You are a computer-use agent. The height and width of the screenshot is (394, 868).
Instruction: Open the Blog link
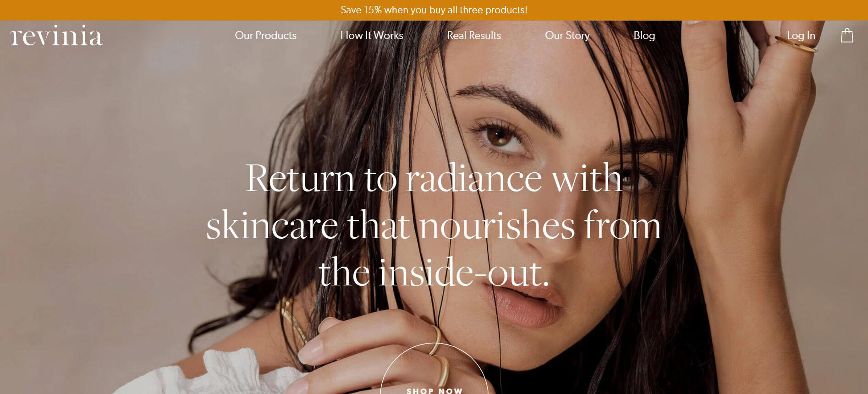(x=644, y=35)
